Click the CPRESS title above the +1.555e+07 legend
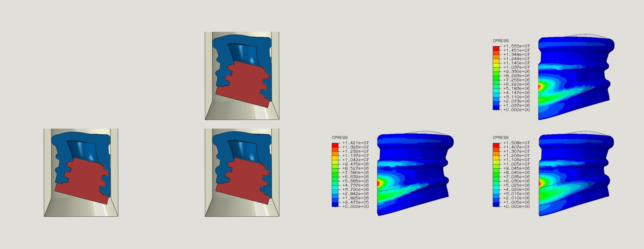 pos(500,41)
